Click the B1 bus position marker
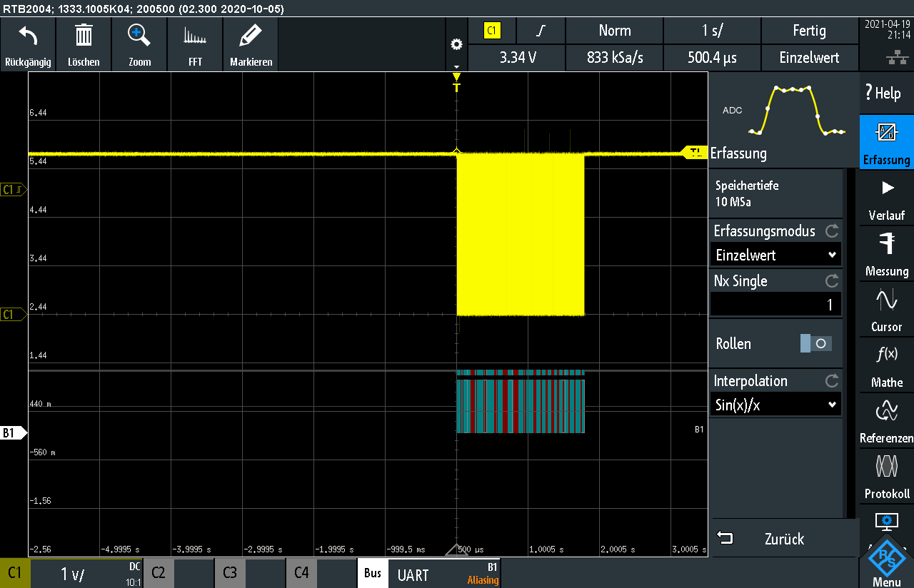The image size is (914, 588). pyautogui.click(x=13, y=432)
